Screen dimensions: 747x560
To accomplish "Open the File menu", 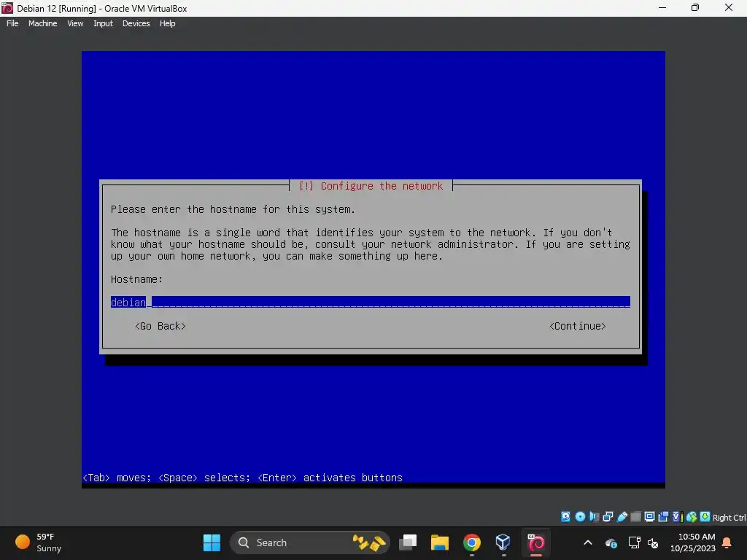I will tap(12, 23).
